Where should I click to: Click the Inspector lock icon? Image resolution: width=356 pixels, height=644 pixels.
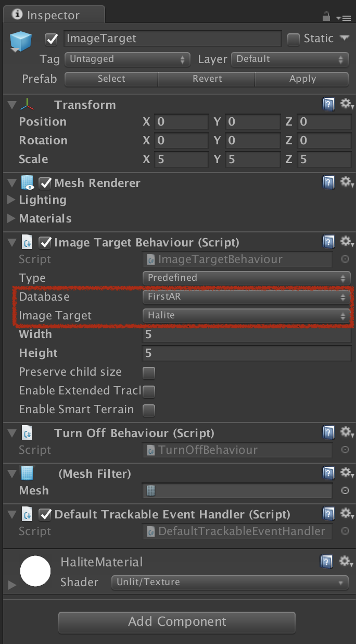coord(326,17)
